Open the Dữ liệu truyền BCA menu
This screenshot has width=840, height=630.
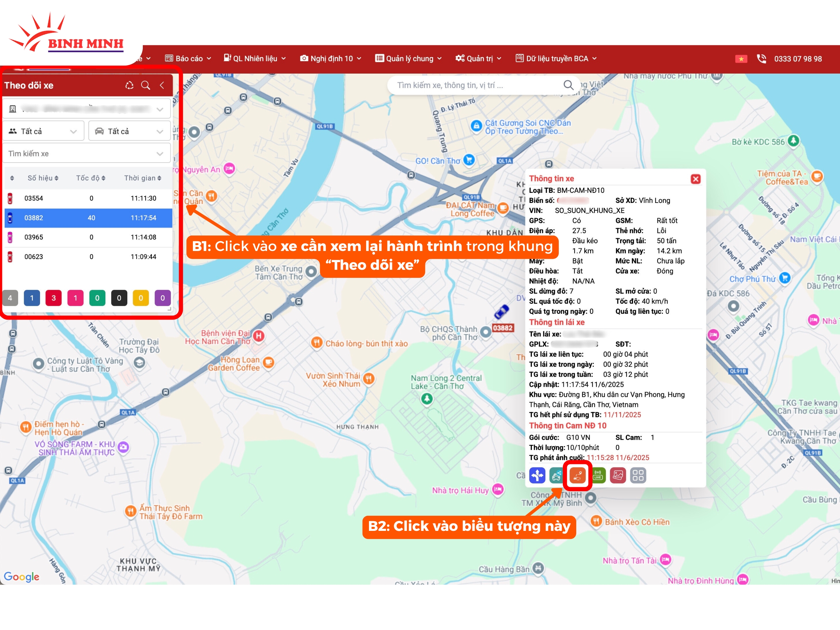click(x=556, y=58)
